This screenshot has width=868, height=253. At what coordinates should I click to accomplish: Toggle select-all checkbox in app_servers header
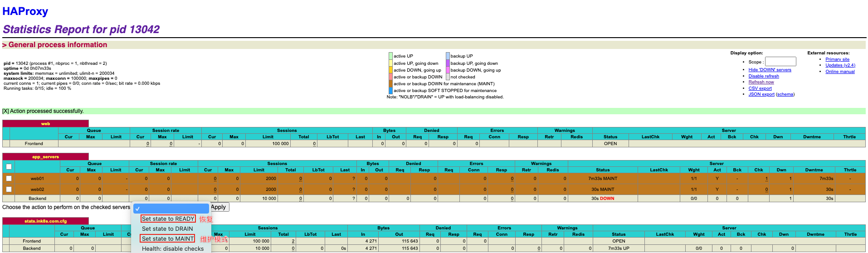[9, 167]
